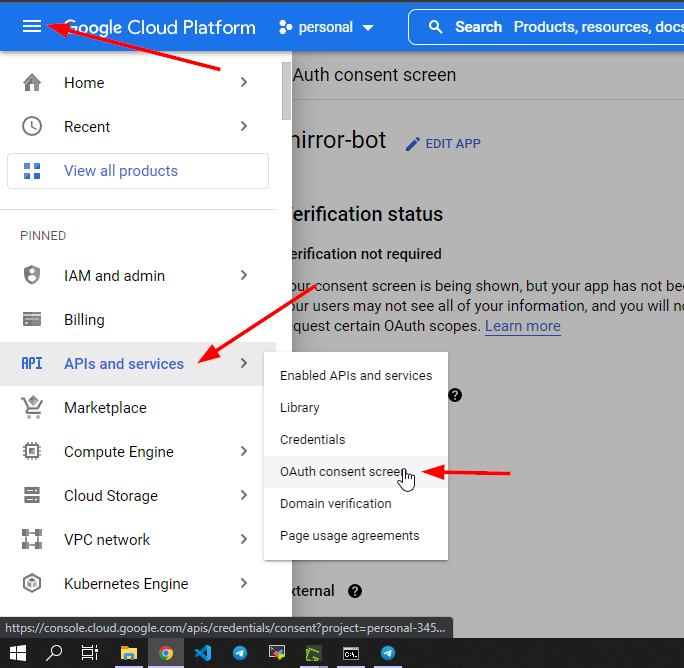Select OAuth consent screen
Screen dimensions: 684x668
pyautogui.click(x=356, y=472)
